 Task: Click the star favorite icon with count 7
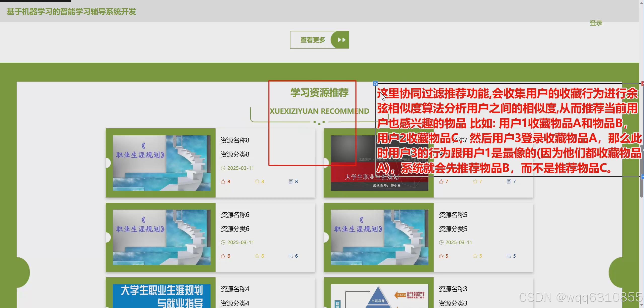coord(475,181)
